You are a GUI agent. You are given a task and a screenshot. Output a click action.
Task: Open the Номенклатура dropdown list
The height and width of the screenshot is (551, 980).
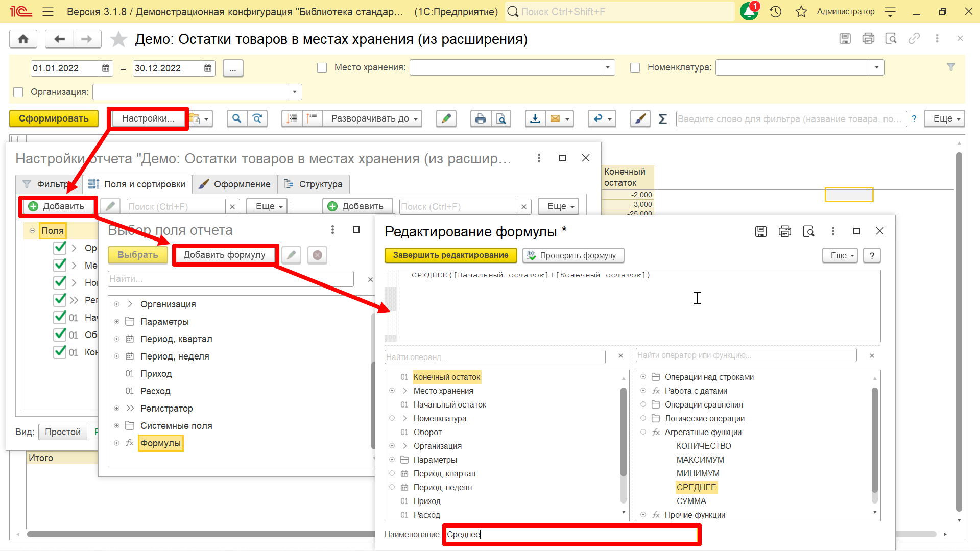coord(877,67)
